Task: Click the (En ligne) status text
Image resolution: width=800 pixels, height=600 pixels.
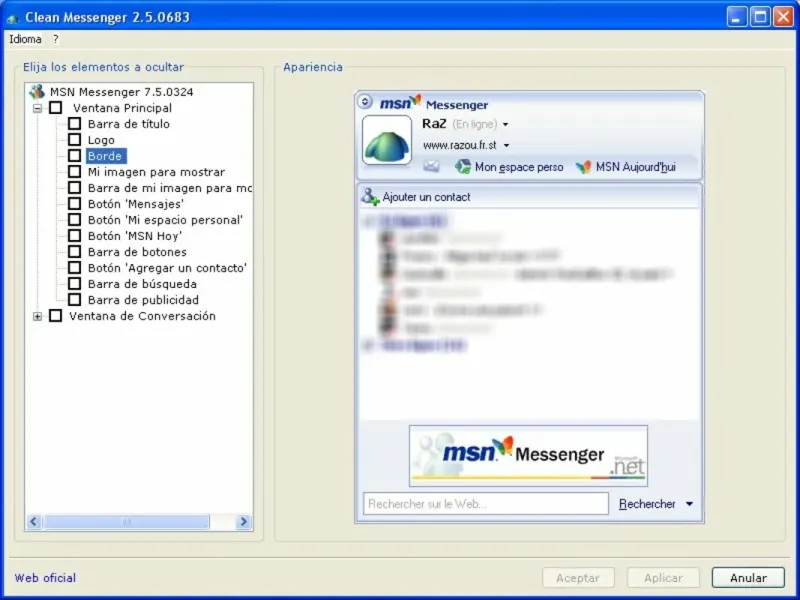Action: 474,124
